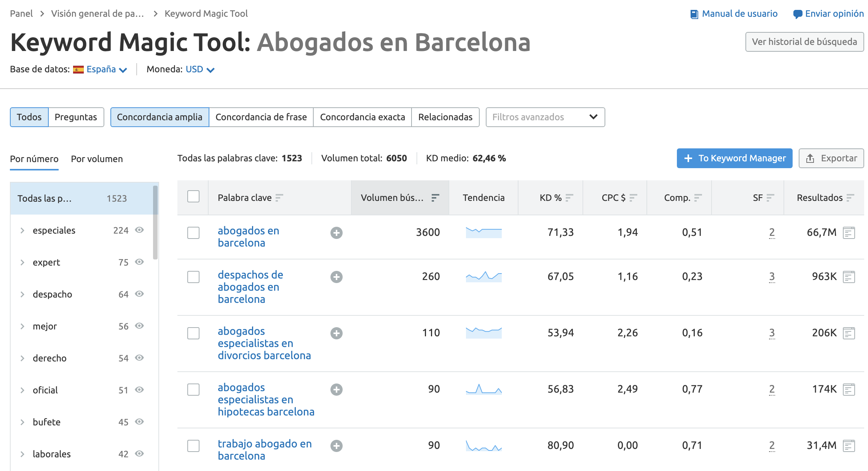Expand the 'oficial' keyword group
The height and width of the screenshot is (471, 868).
(x=22, y=390)
